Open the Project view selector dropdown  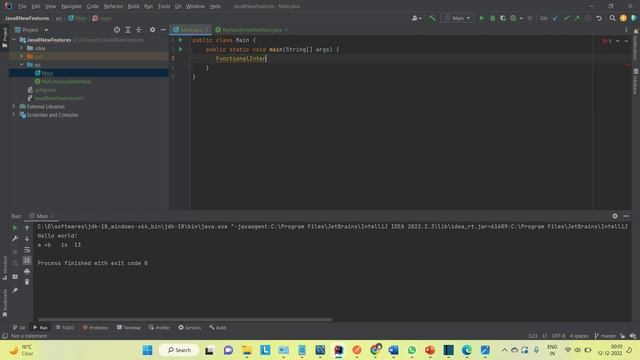pyautogui.click(x=31, y=30)
